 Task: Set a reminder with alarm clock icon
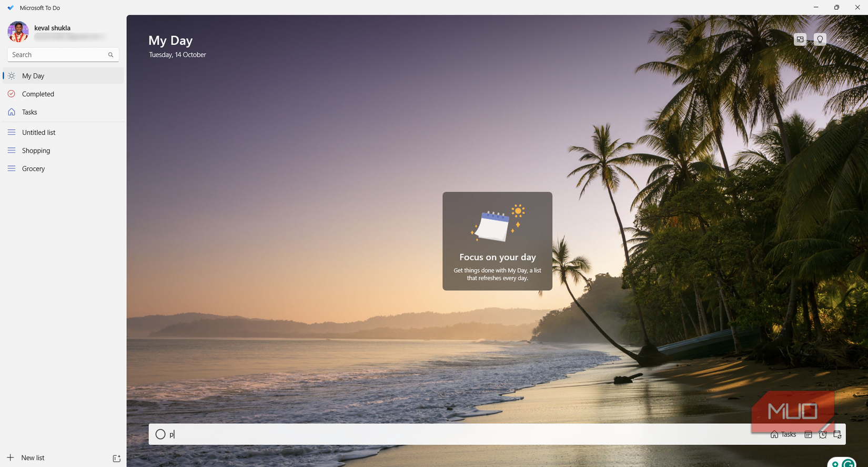coord(823,434)
